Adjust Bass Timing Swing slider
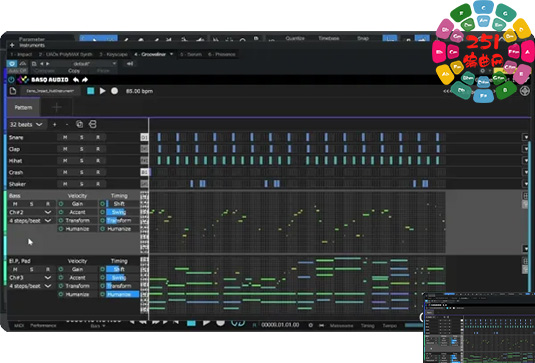Screen dimensions: 535x363 (122, 212)
